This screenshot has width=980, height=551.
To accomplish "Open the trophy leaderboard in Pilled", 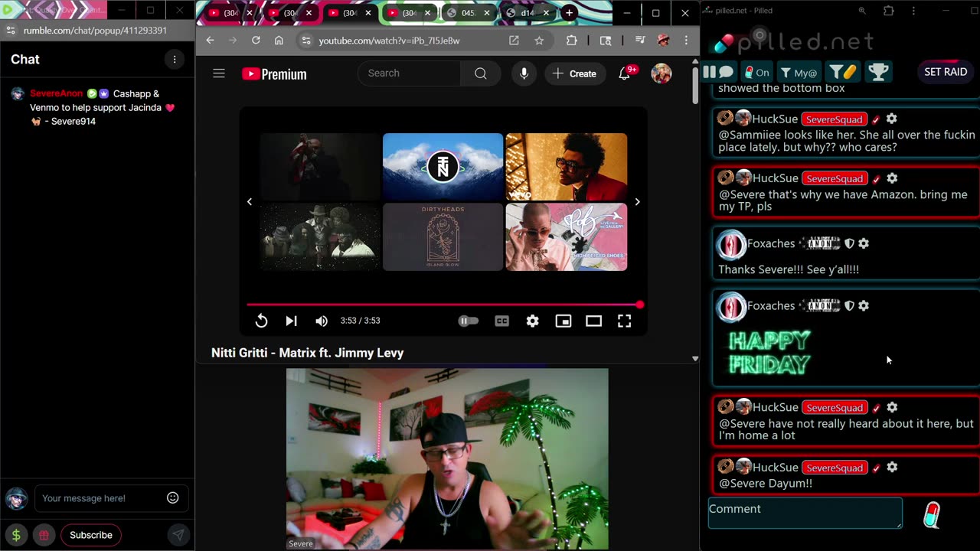I will (x=878, y=72).
